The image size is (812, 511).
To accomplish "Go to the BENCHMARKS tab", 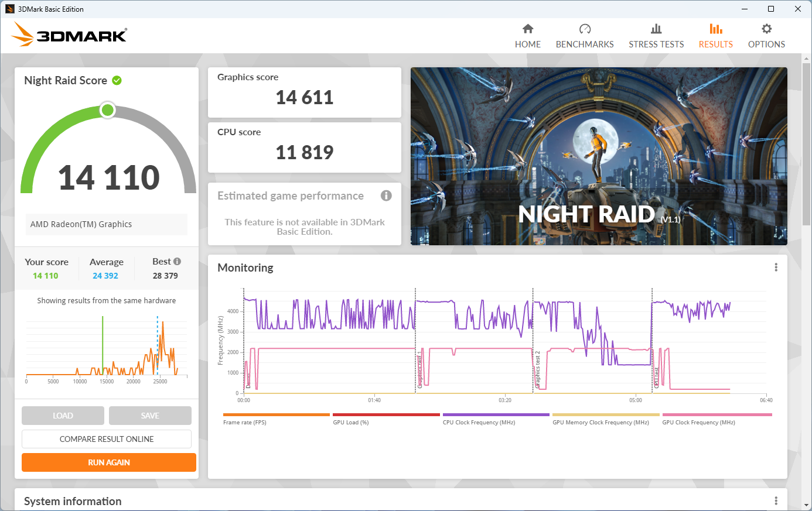I will pos(585,36).
